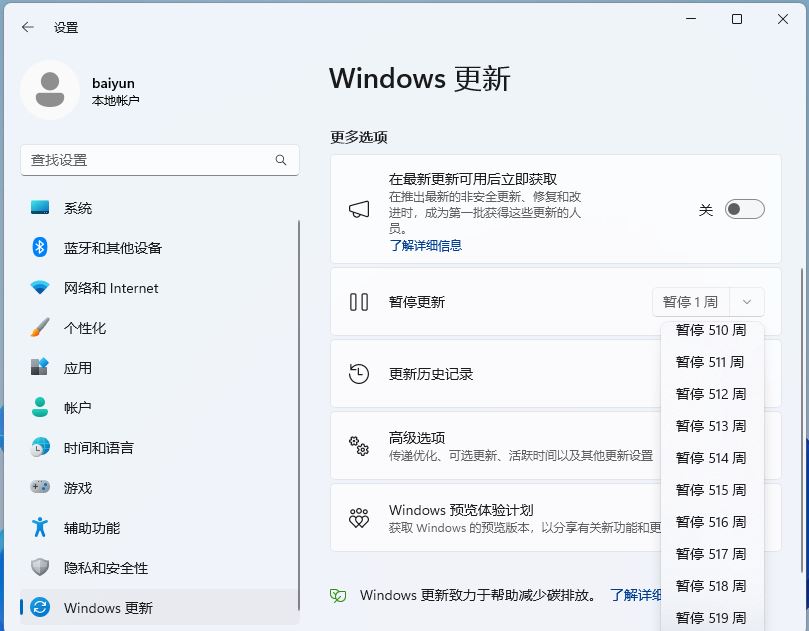Click the 应用 apps icon
Screen dimensions: 809x631
tap(40, 367)
